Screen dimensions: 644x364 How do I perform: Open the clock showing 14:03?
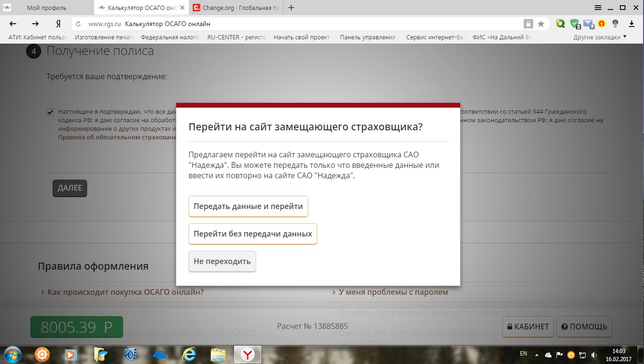pos(618,355)
